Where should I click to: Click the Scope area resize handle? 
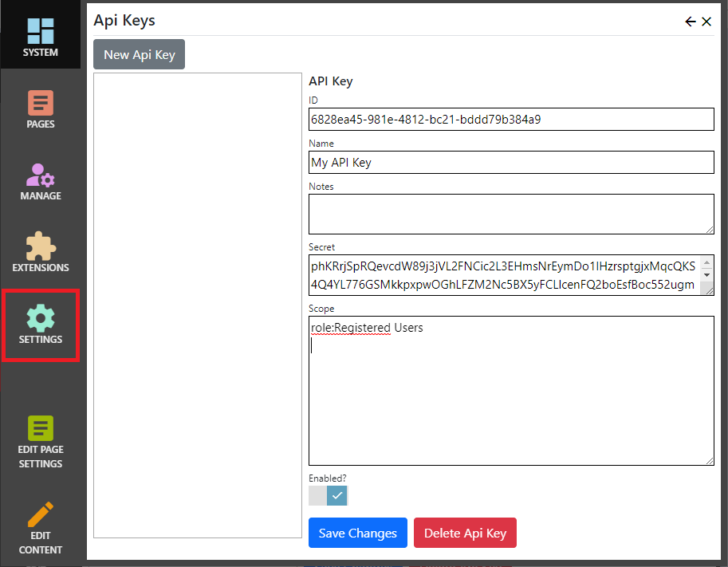pyautogui.click(x=710, y=461)
